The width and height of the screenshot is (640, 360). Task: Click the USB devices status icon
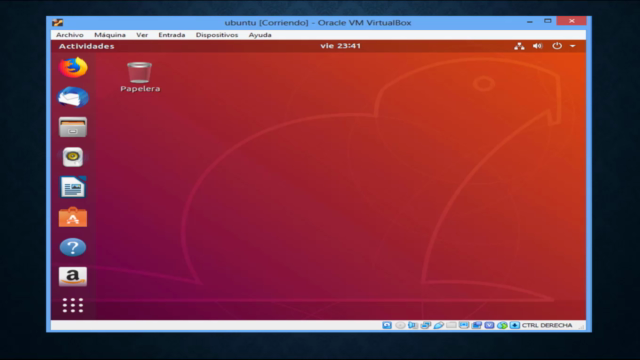[x=438, y=325]
